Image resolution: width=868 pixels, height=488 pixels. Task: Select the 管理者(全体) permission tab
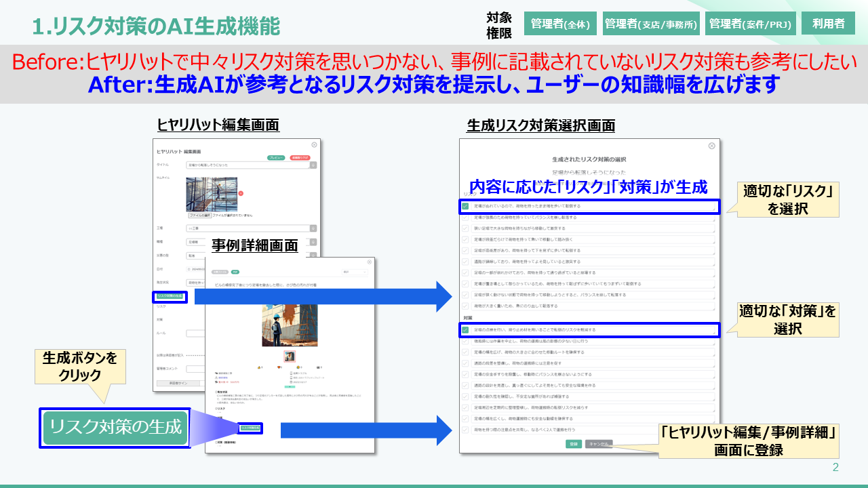[560, 24]
